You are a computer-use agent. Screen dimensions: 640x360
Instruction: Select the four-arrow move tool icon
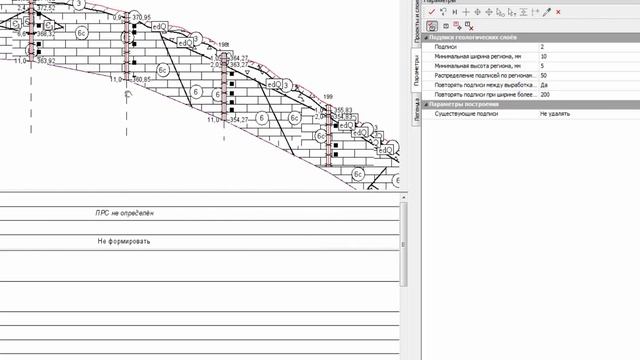tap(489, 12)
